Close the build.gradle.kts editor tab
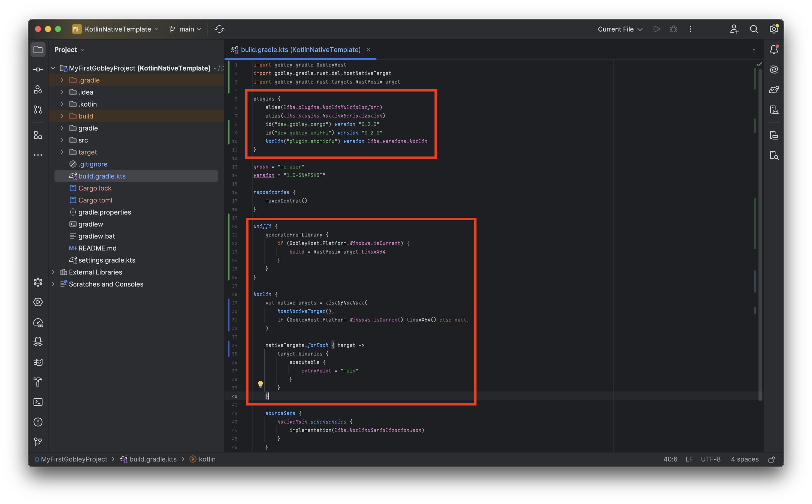Screen dimensions: 812x504 [368, 50]
